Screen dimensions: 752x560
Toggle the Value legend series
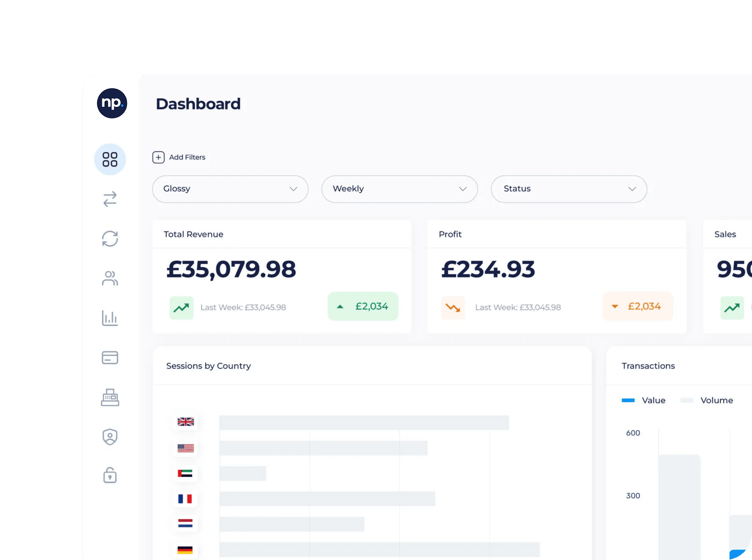click(644, 400)
